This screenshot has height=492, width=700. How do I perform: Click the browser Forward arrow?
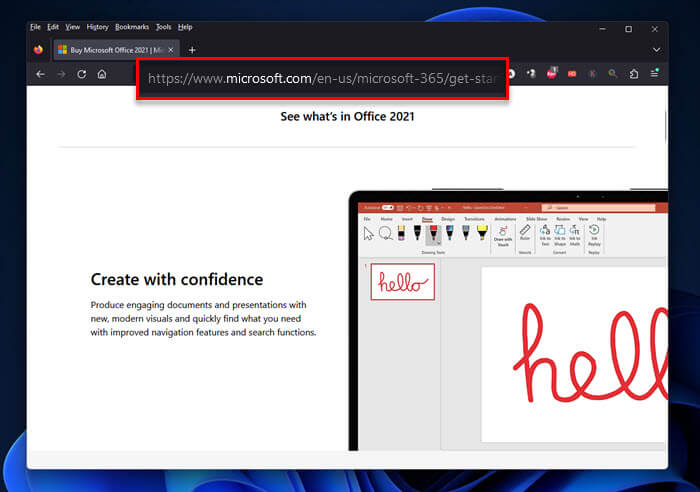62,74
